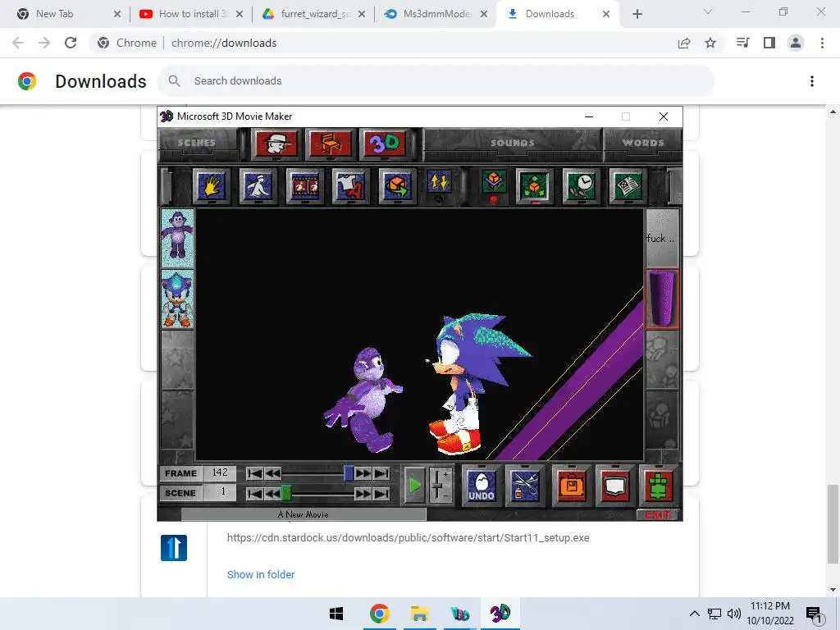This screenshot has height=630, width=840.
Task: Choose the walking figure action tool
Action: tap(258, 186)
